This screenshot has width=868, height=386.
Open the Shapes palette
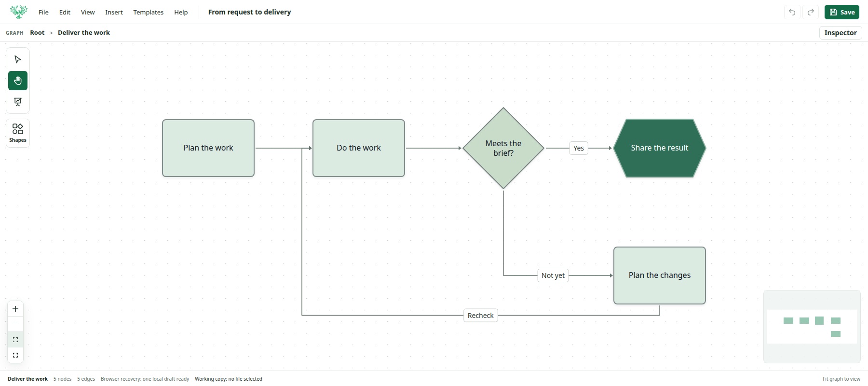pos(18,133)
